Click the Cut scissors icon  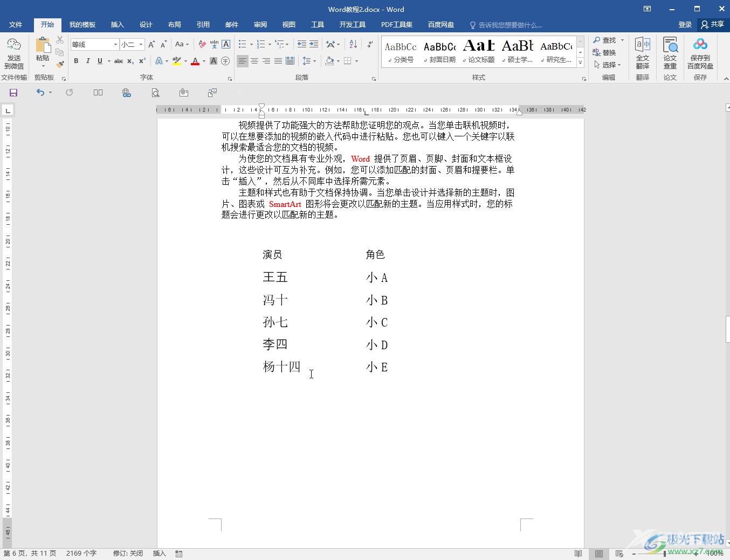click(60, 40)
